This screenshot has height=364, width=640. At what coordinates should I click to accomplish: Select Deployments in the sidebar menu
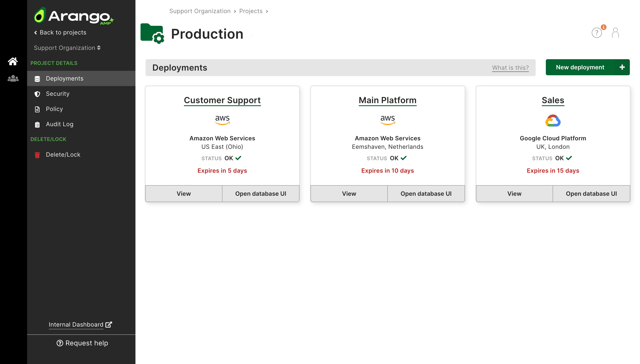(65, 78)
